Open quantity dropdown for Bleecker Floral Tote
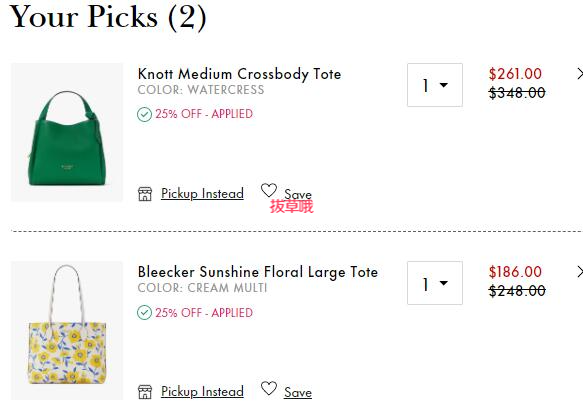Image resolution: width=583 pixels, height=412 pixels. (435, 283)
